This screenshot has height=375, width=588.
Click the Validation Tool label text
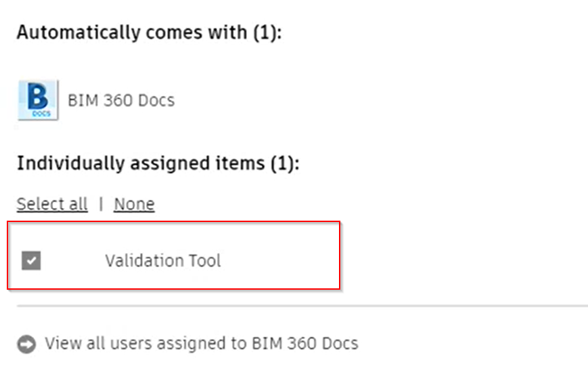tap(163, 260)
